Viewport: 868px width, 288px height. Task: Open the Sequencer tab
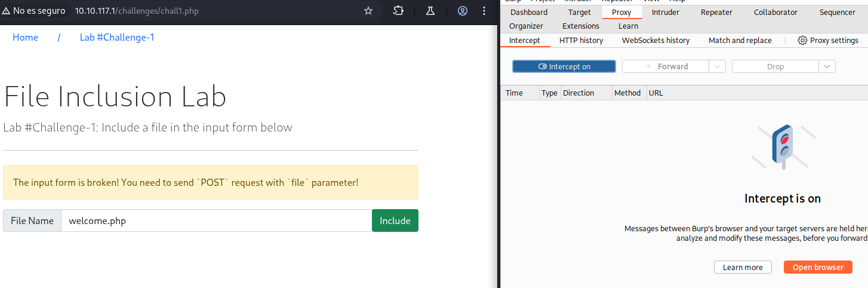pos(838,12)
